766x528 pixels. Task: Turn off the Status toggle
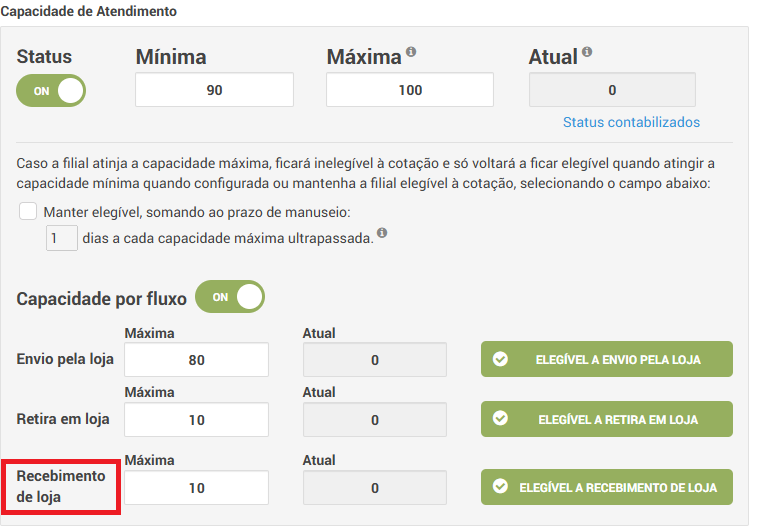point(51,90)
